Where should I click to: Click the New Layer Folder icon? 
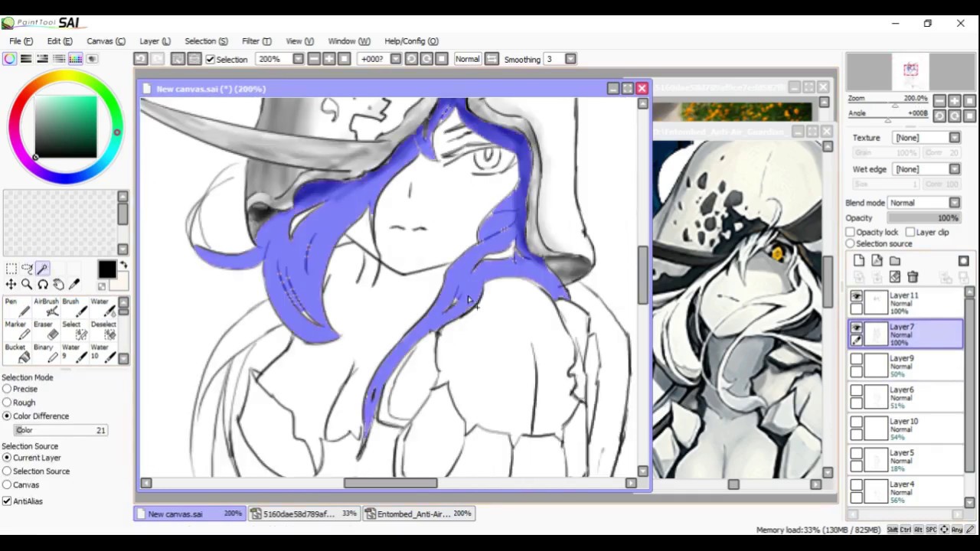[x=894, y=261]
